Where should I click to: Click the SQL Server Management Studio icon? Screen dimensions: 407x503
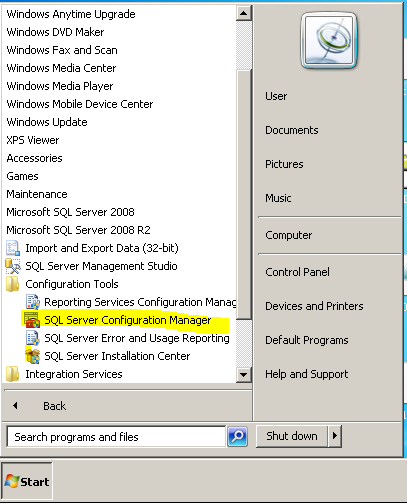pos(13,266)
